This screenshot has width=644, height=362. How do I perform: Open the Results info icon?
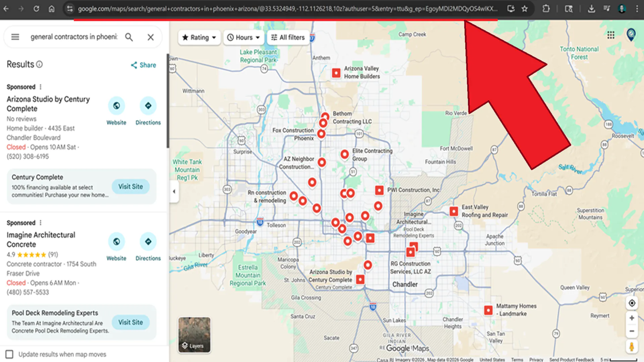tap(39, 64)
